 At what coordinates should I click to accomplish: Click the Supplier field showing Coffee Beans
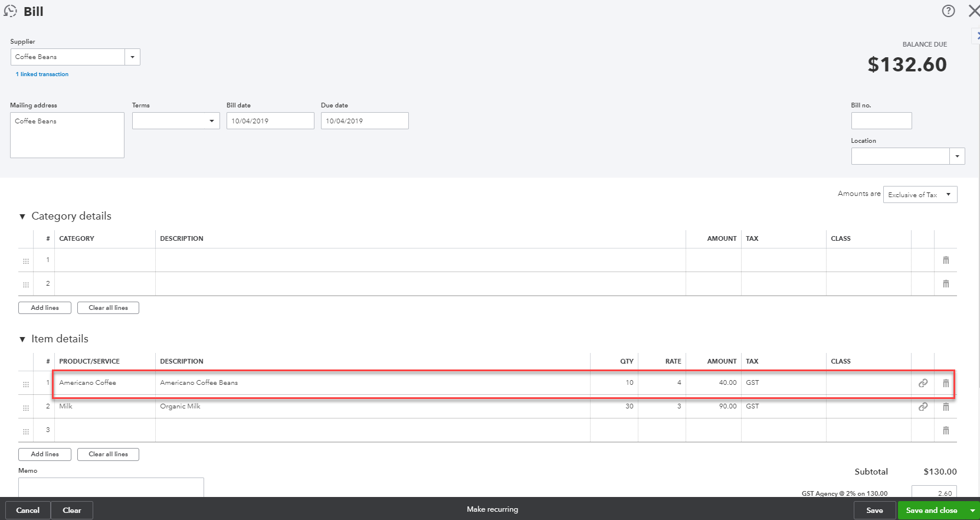67,57
